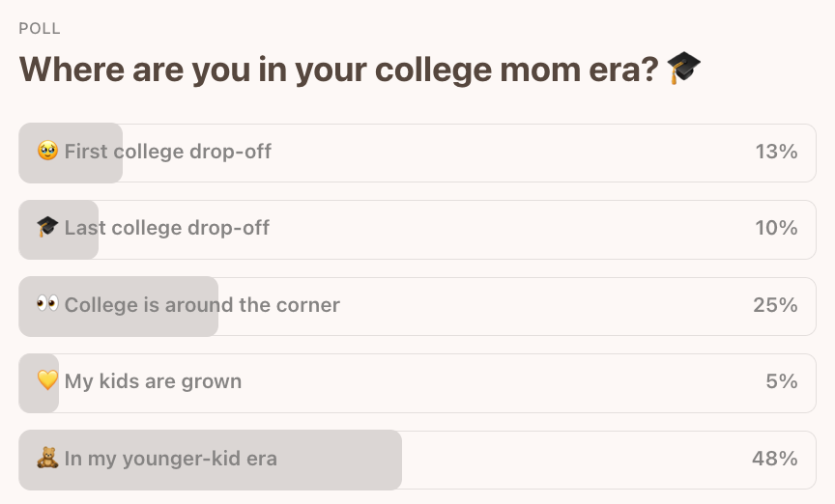Viewport: 835px width, 504px height.
Task: Click the eyes emoji icon
Action: (47, 304)
